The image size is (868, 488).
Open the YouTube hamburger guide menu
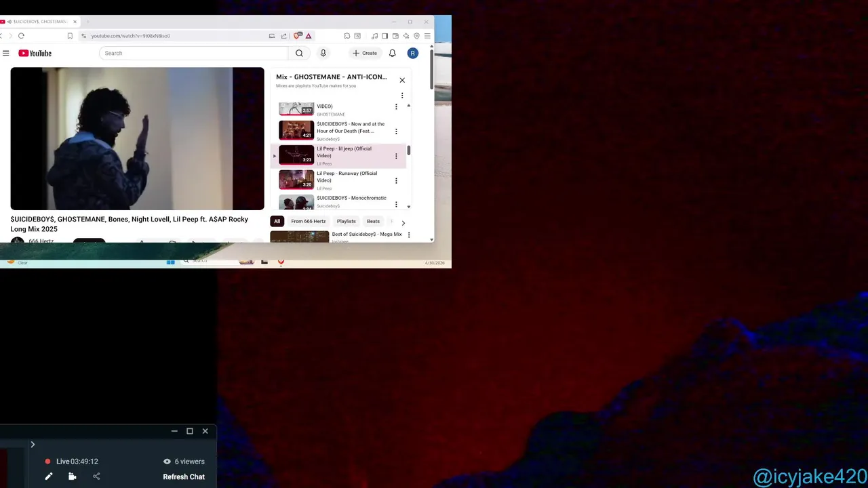5,53
